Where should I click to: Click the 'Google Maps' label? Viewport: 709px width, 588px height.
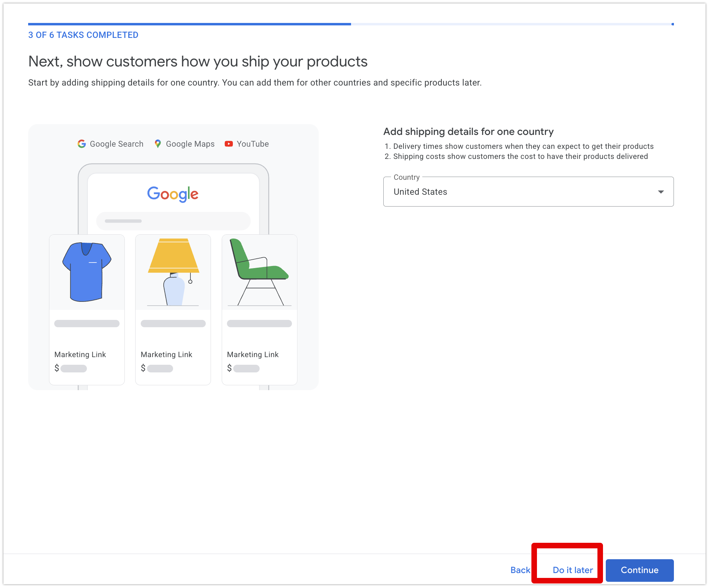click(x=190, y=144)
